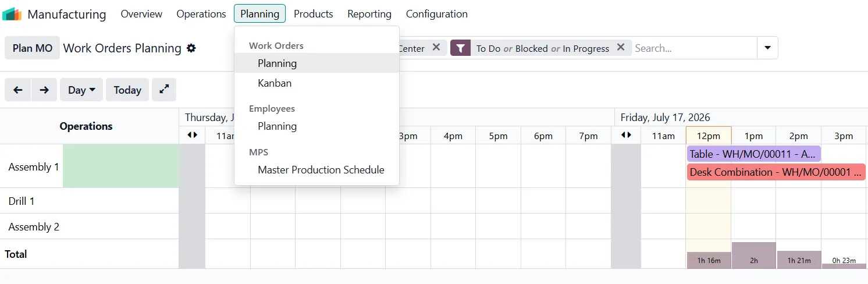The image size is (868, 284).
Task: Open the Operations menu
Action: click(x=201, y=14)
